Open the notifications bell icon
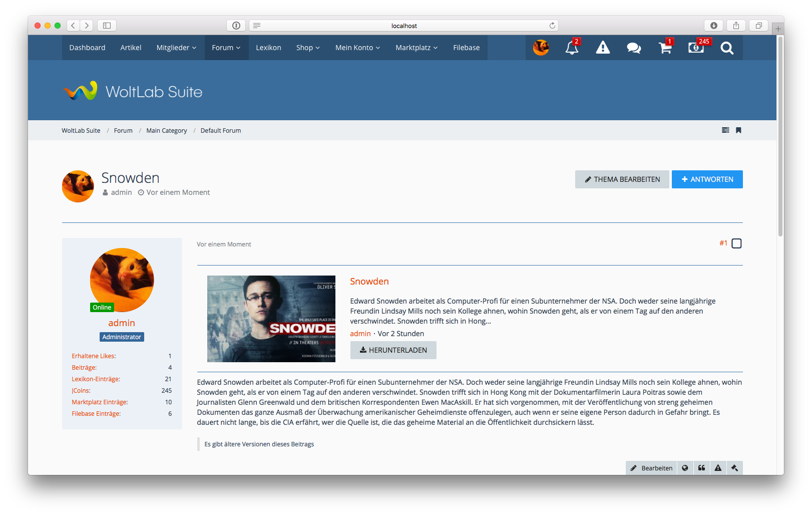The width and height of the screenshot is (812, 515). click(572, 48)
